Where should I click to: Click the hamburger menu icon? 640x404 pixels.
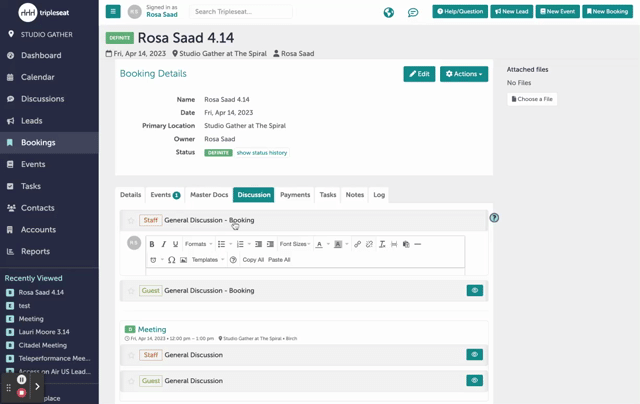click(113, 12)
